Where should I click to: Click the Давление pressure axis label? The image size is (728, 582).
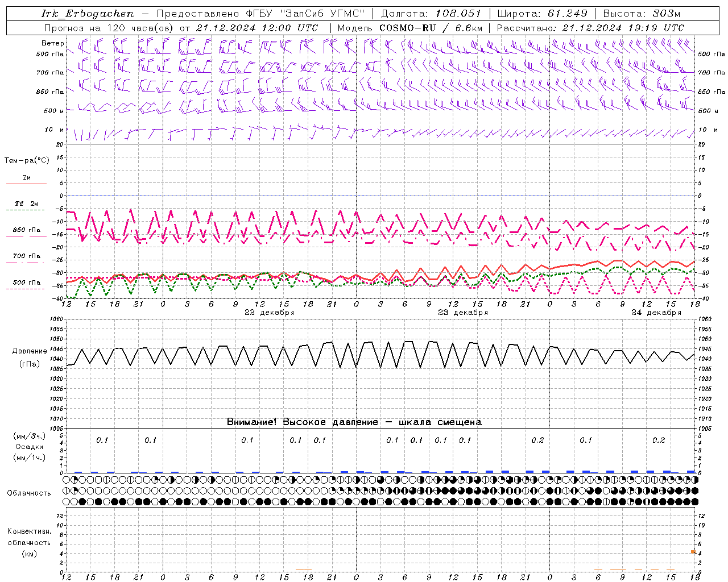coord(30,351)
